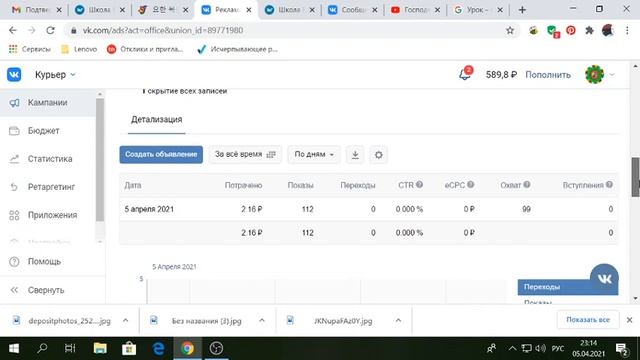This screenshot has width=640, height=360.
Task: Open the browser extensions puzzle icon
Action: 589,31
